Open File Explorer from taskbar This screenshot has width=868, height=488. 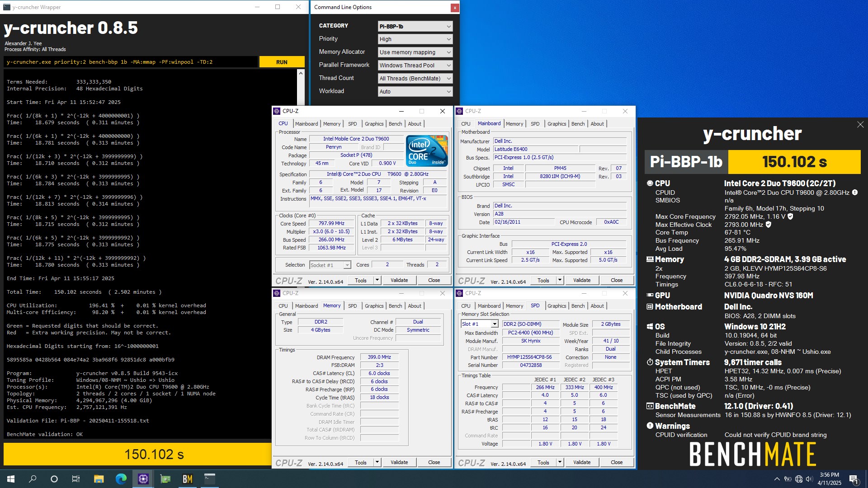point(99,479)
